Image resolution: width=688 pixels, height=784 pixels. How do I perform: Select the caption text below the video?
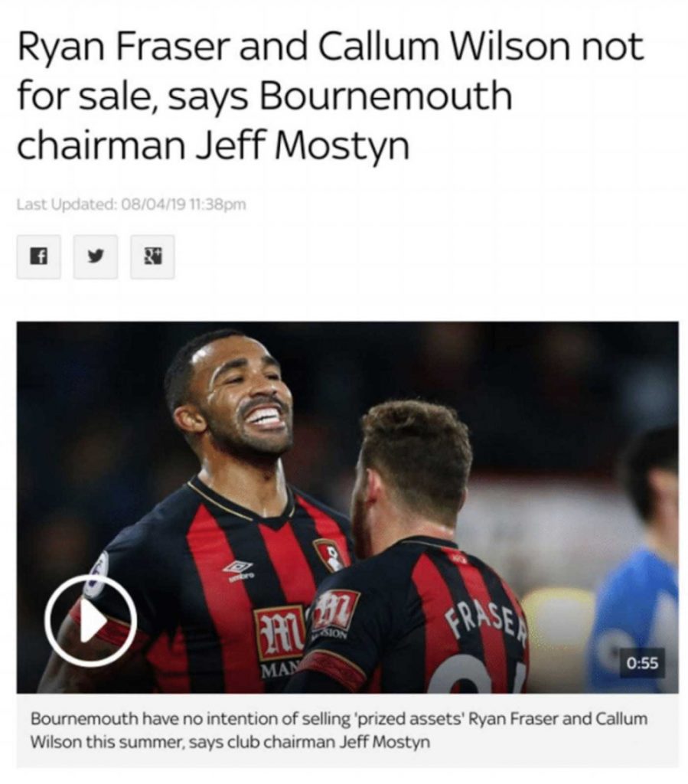[x=339, y=730]
